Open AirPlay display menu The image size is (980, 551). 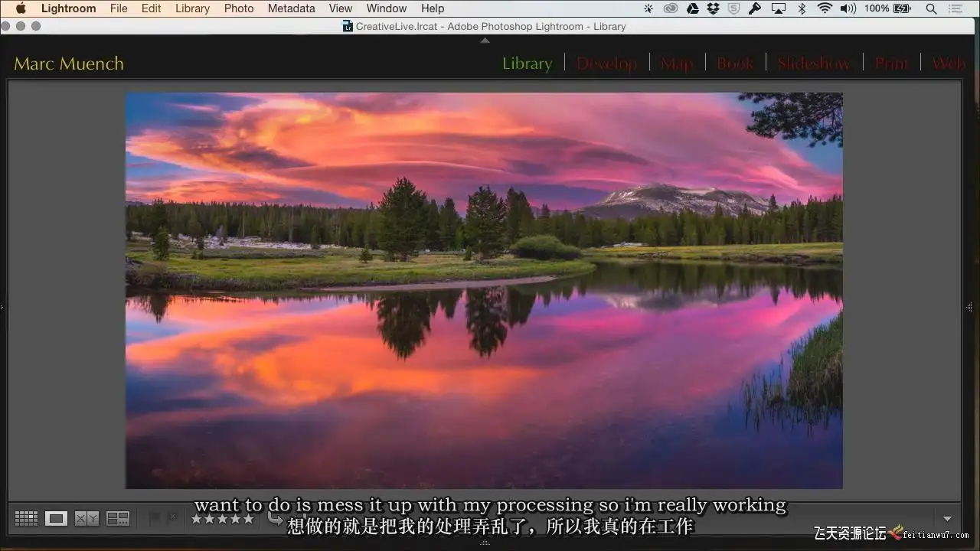pyautogui.click(x=778, y=8)
